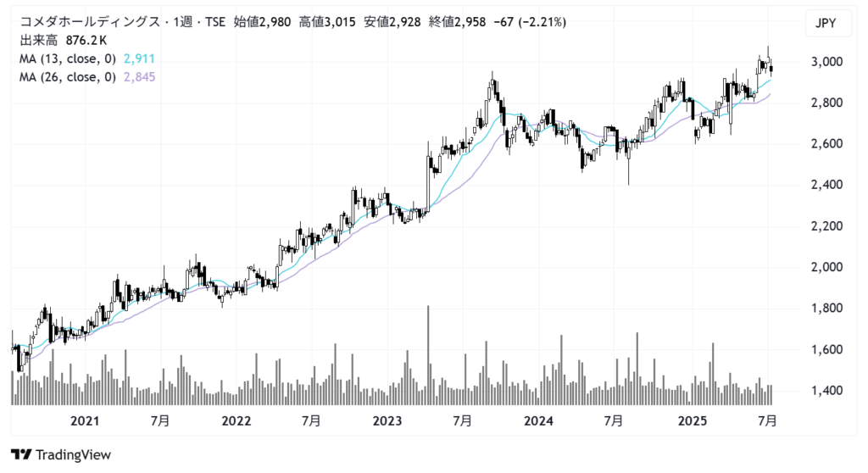868x473 pixels.
Task: Click the 1,800 price axis label
Action: pos(827,309)
